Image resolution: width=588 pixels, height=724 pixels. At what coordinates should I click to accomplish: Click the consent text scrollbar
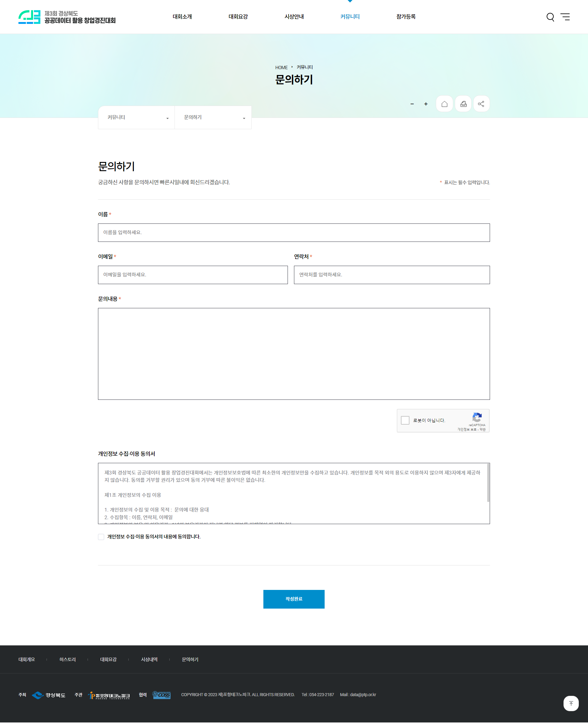coord(488,483)
